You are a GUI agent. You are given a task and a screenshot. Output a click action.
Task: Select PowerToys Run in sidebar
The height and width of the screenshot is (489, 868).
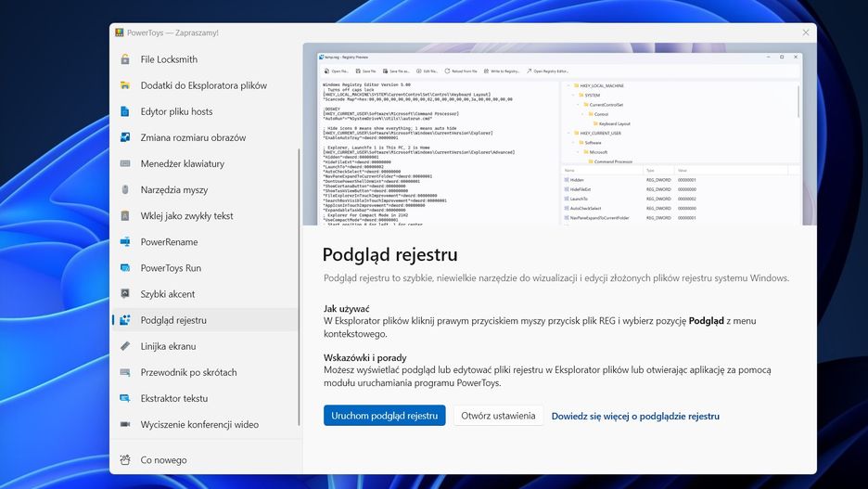205,267
